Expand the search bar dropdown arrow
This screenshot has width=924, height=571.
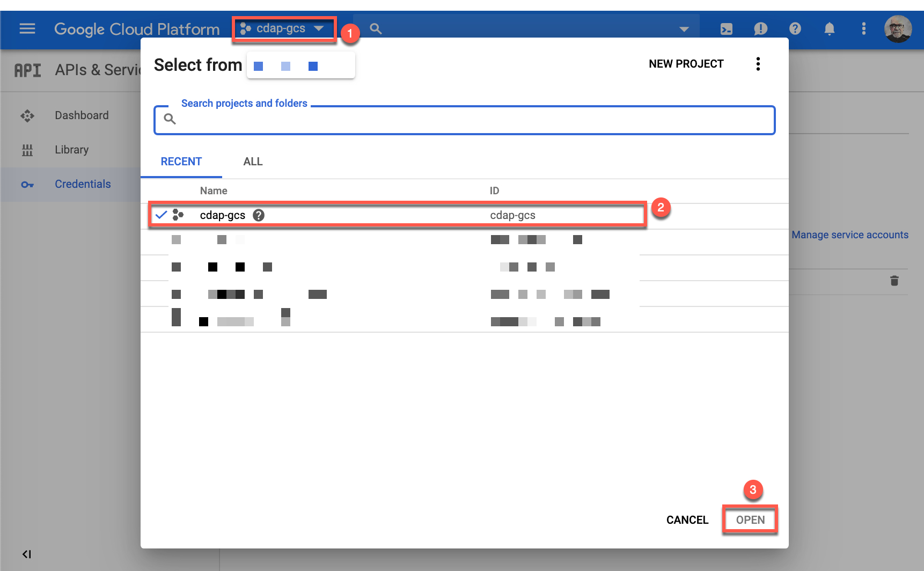click(684, 29)
